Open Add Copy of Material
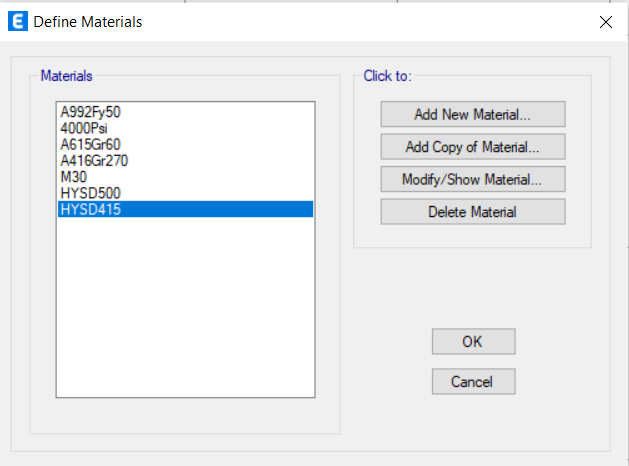629x466 pixels. click(x=473, y=147)
